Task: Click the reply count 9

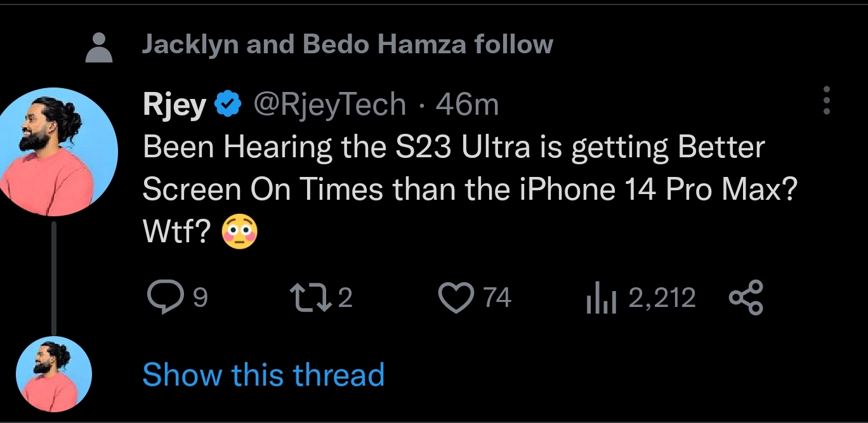Action: [x=199, y=298]
